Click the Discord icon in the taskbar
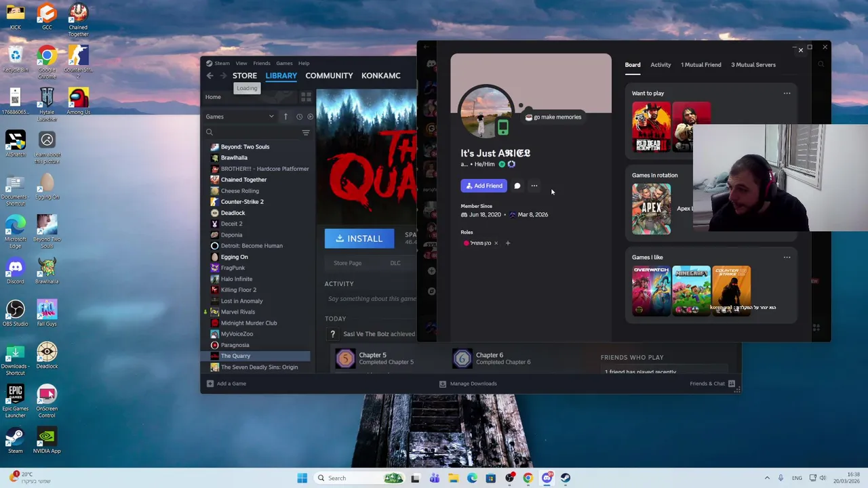Image resolution: width=868 pixels, height=488 pixels. pos(547,478)
